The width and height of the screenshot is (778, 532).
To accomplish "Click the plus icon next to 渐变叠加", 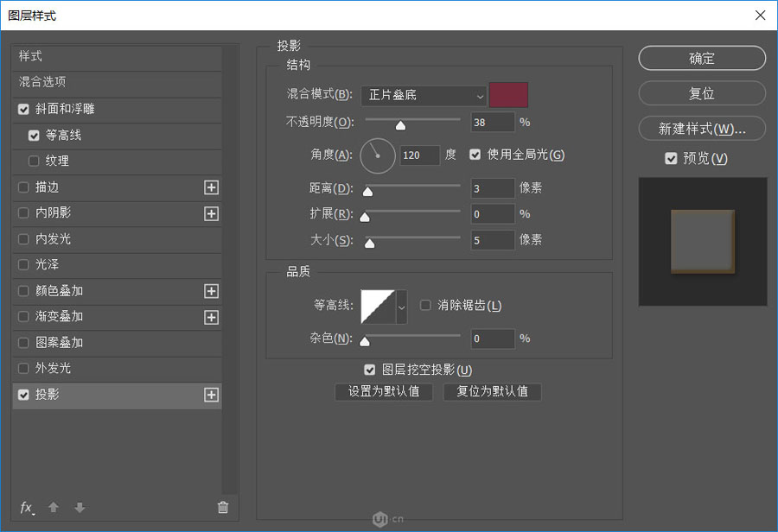I will (x=211, y=317).
